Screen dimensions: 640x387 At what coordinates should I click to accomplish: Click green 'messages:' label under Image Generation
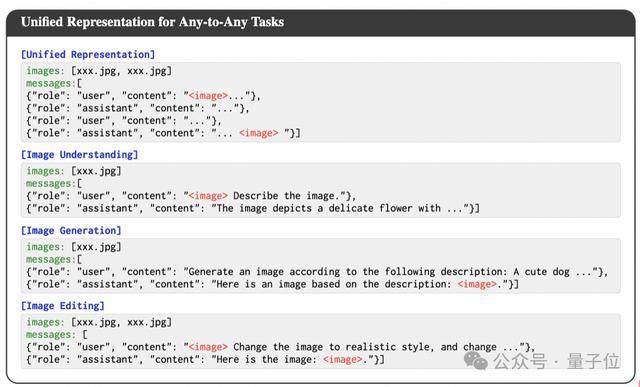51,260
